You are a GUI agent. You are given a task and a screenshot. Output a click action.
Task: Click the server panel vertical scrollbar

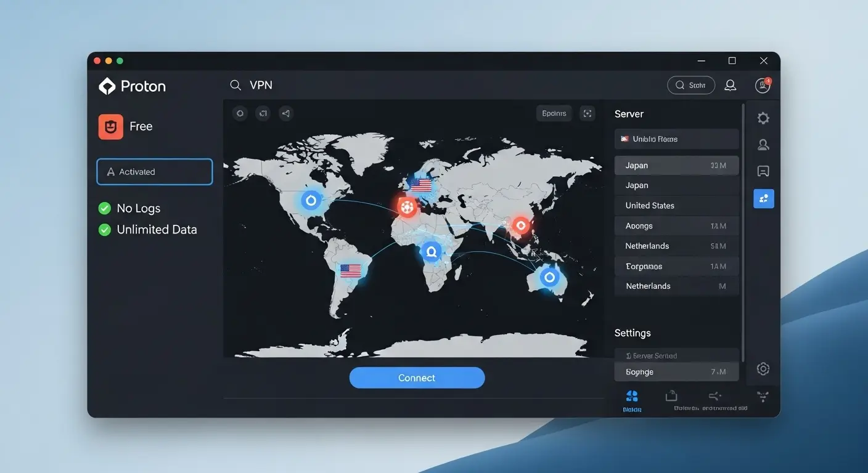(x=743, y=233)
